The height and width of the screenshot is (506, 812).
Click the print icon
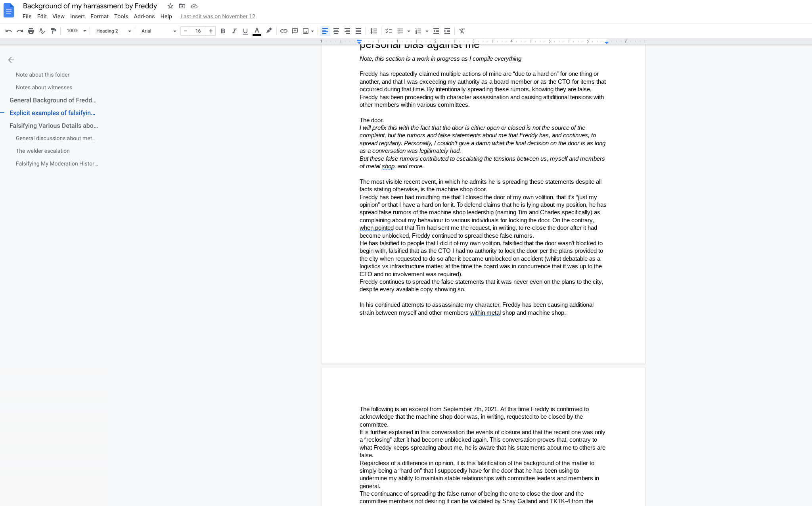pyautogui.click(x=31, y=31)
